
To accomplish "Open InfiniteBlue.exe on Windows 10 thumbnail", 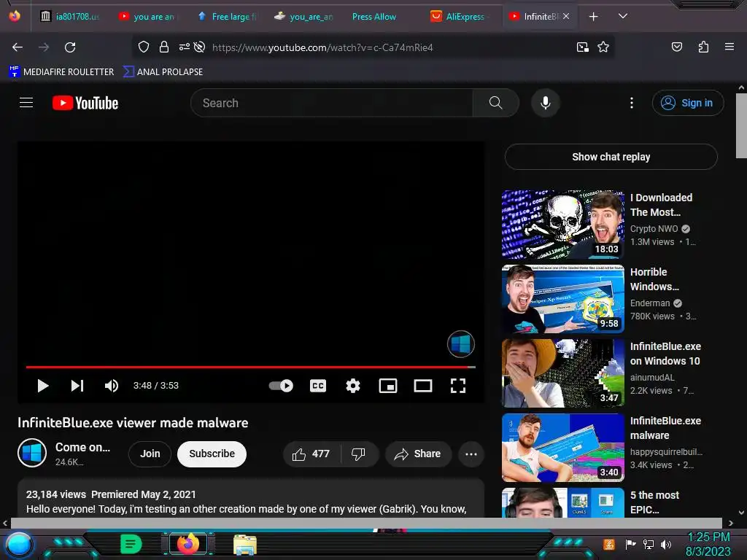I will (x=562, y=373).
